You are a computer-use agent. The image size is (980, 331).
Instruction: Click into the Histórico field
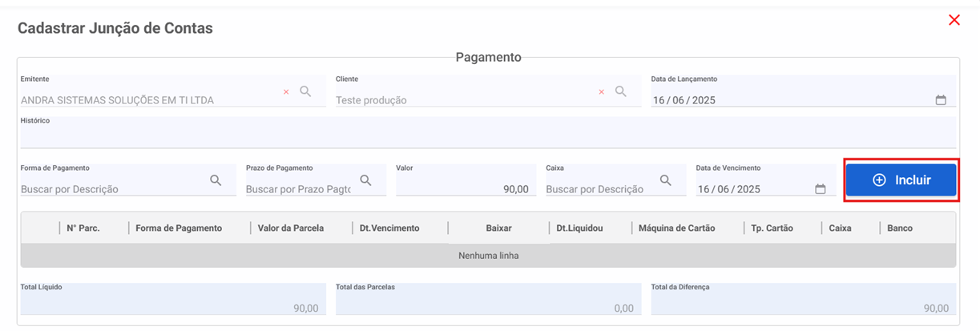[488, 132]
